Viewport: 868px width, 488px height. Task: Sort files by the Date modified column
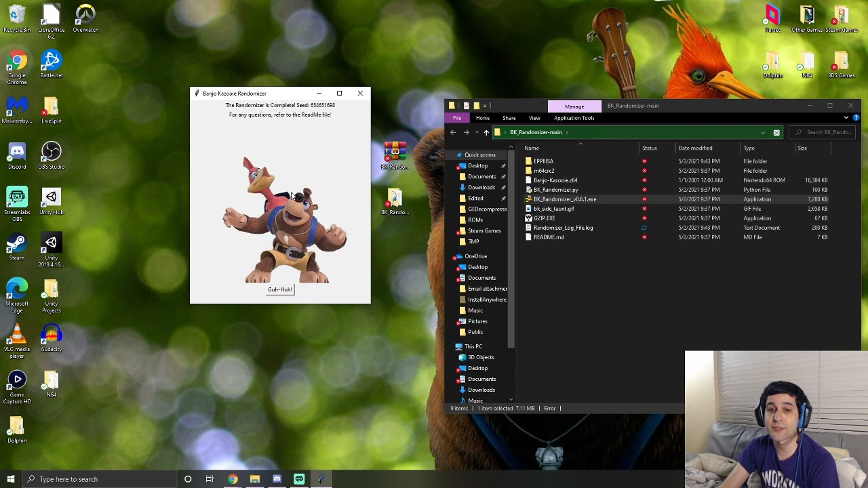(x=695, y=148)
